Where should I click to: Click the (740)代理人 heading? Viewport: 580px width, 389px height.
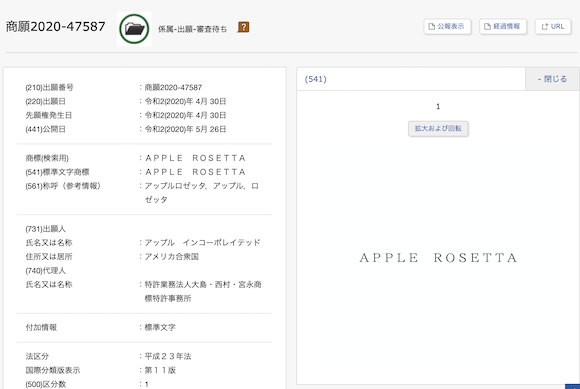pos(45,271)
